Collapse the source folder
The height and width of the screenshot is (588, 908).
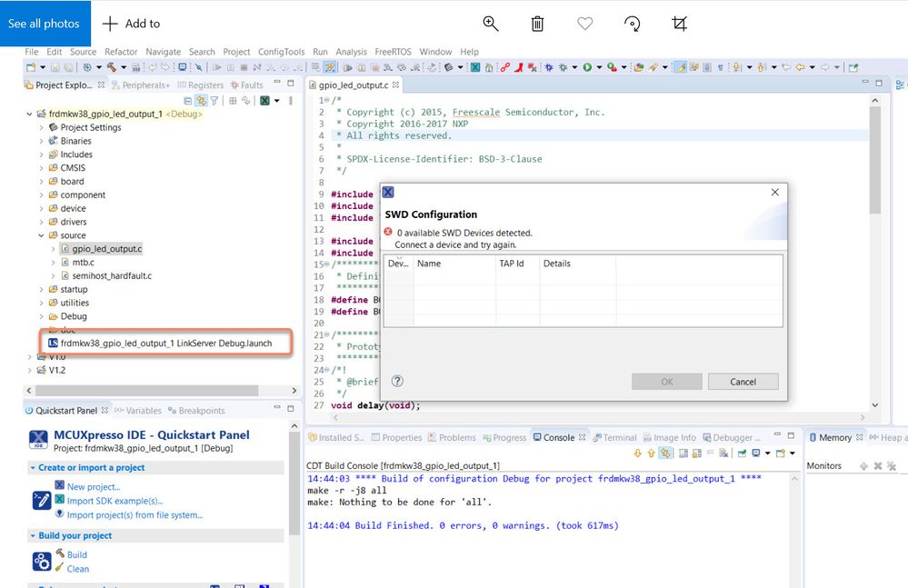click(x=41, y=235)
